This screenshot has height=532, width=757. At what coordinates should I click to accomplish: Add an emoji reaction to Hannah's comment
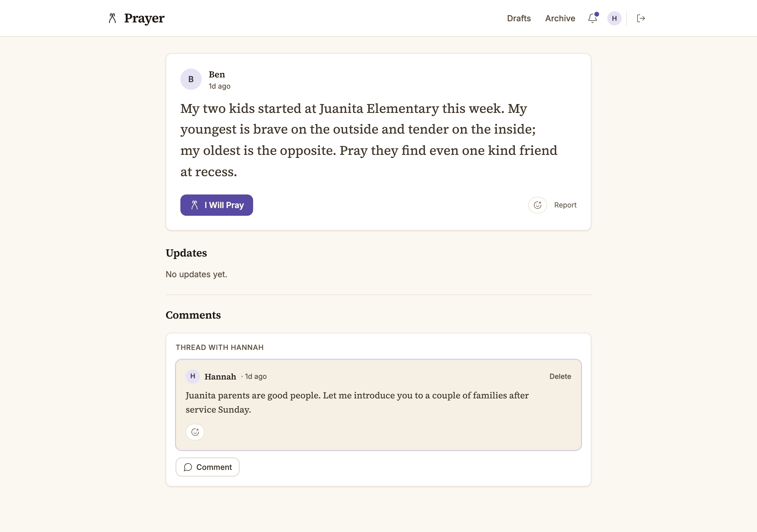[x=195, y=432]
